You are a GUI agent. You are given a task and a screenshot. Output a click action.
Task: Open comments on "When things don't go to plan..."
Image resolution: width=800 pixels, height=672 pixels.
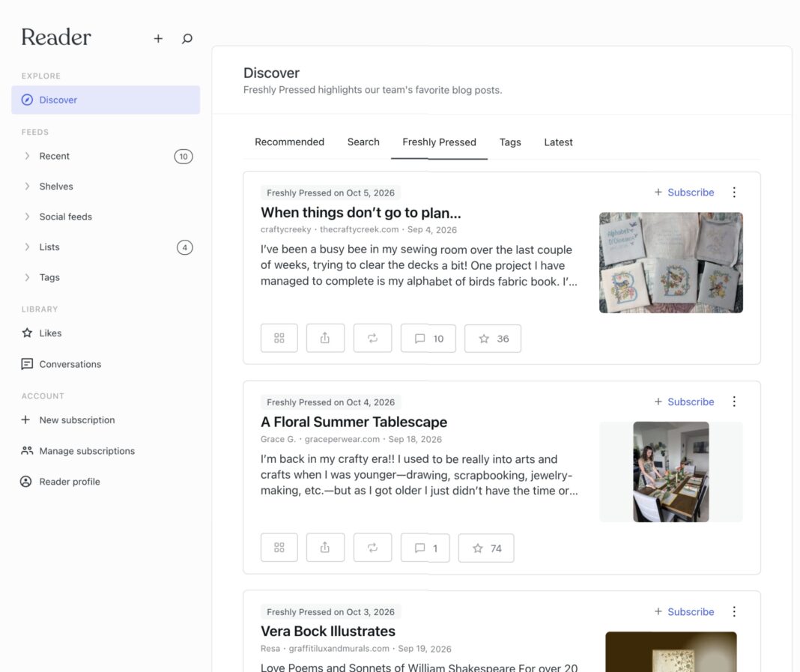[x=428, y=339]
